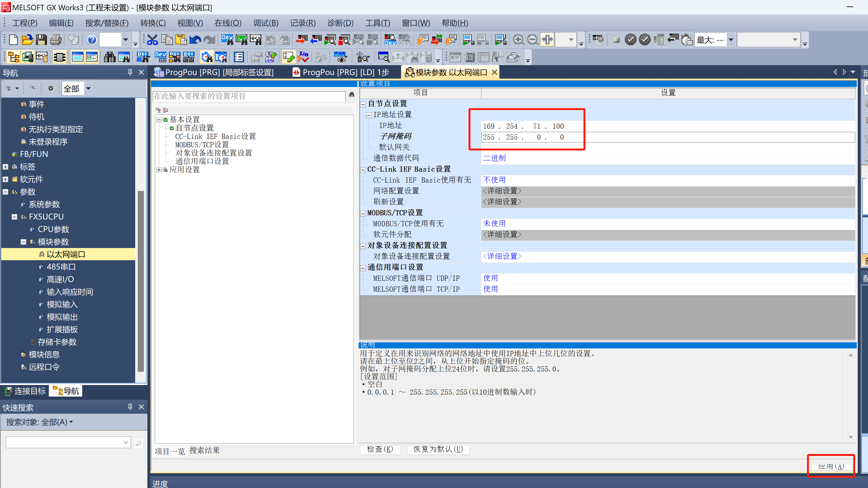
Task: Toggle pin on the 导航 panel
Action: click(x=130, y=73)
